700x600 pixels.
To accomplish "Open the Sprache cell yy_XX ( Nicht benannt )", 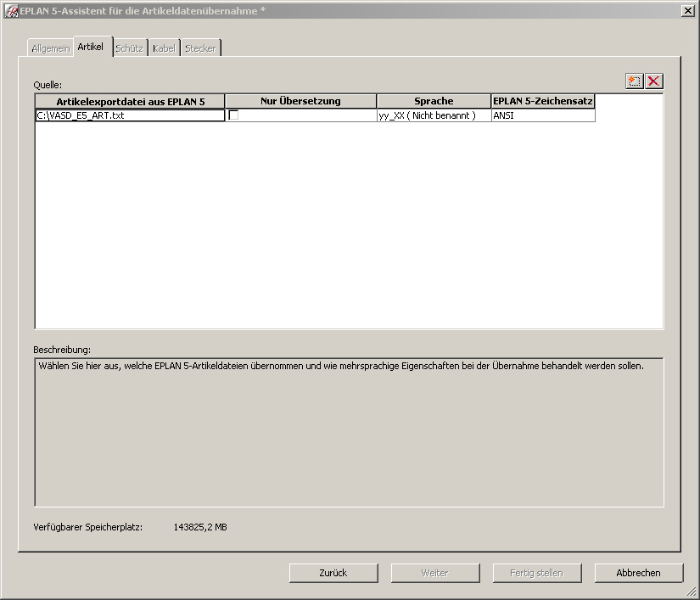I will click(434, 115).
